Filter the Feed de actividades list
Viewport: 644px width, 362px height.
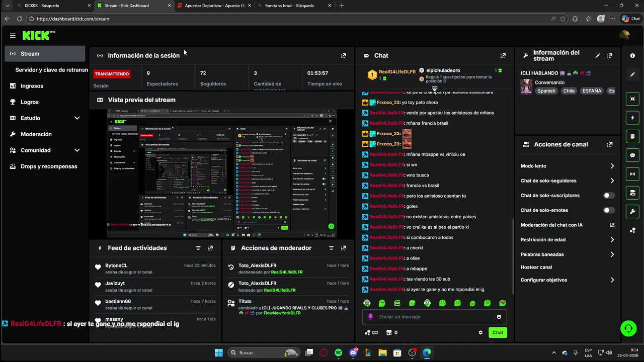(198, 248)
